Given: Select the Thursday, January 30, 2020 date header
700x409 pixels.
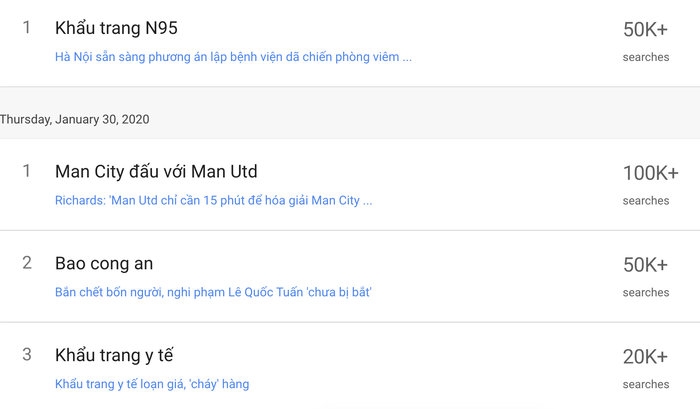Looking at the screenshot, I should (x=75, y=119).
